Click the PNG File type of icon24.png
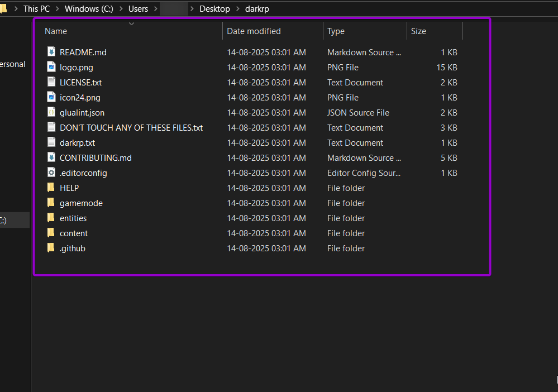 click(343, 98)
